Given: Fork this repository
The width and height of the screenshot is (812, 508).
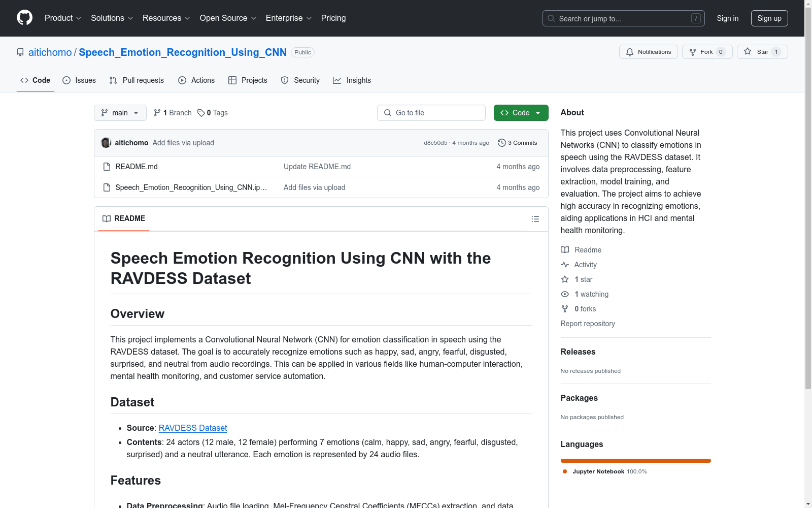Looking at the screenshot, I should pos(707,52).
